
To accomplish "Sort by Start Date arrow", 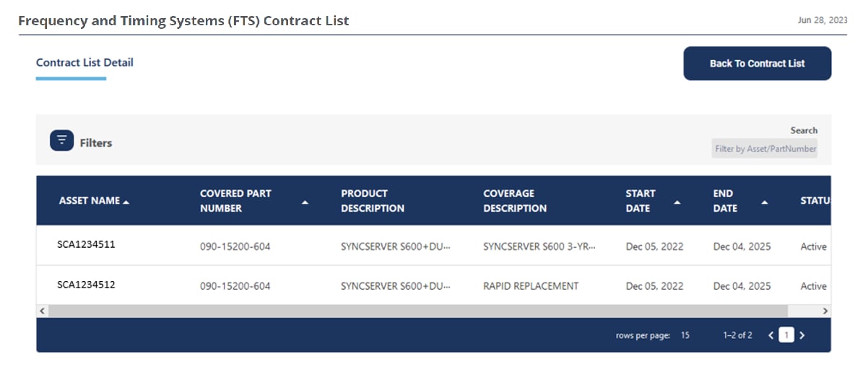I will 677,202.
